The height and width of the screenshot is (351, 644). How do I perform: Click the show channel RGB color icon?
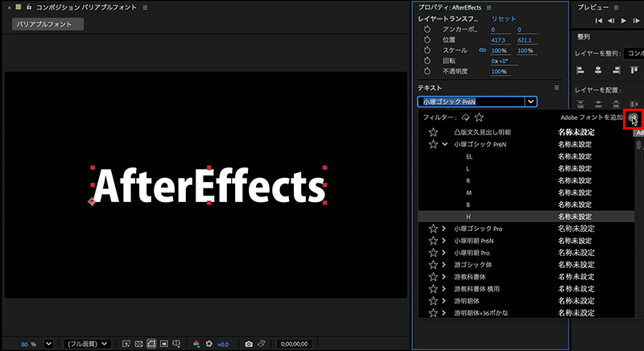196,344
